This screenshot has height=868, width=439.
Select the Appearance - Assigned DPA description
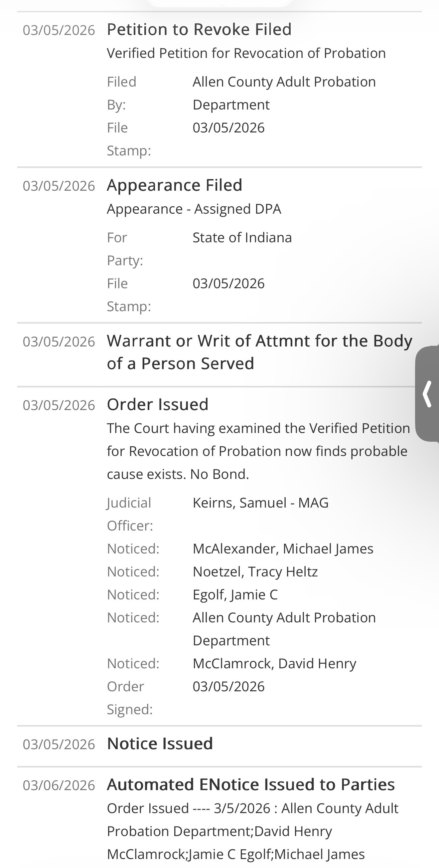point(194,209)
